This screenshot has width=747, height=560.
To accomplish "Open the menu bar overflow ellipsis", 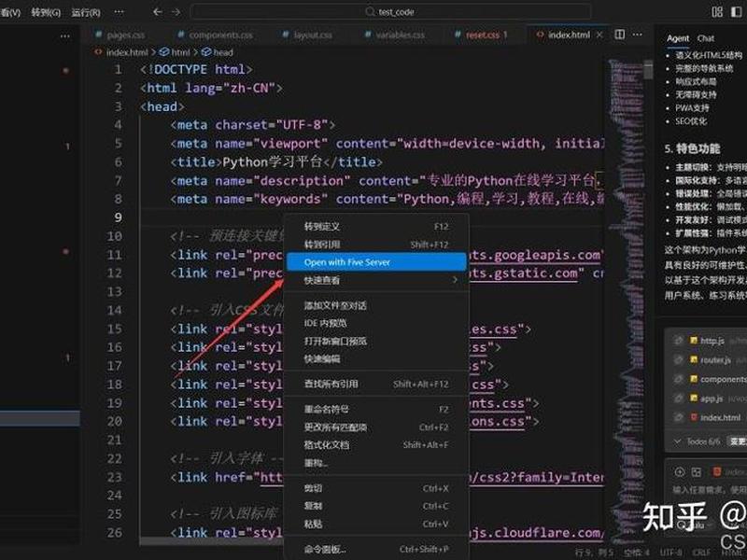I will pyautogui.click(x=120, y=11).
